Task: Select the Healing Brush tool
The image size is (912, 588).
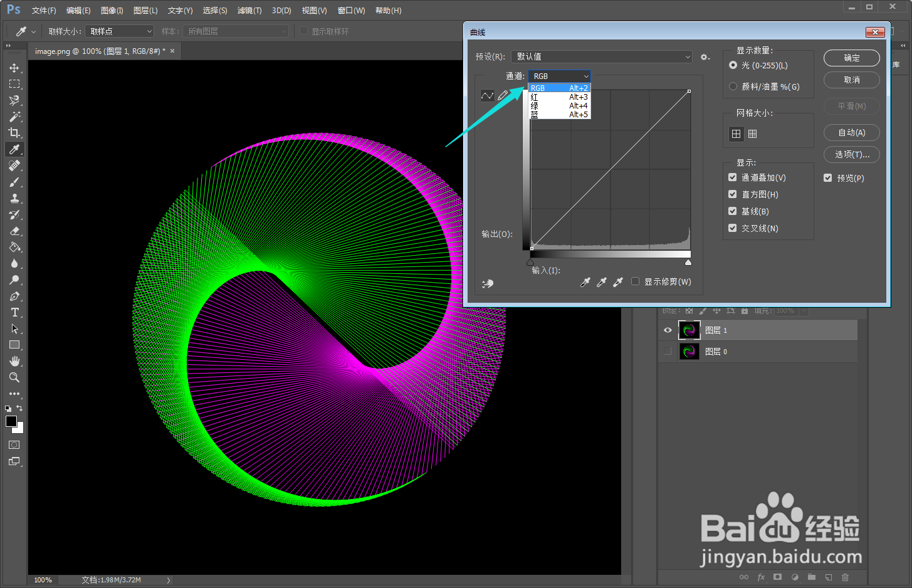Action: [x=14, y=165]
